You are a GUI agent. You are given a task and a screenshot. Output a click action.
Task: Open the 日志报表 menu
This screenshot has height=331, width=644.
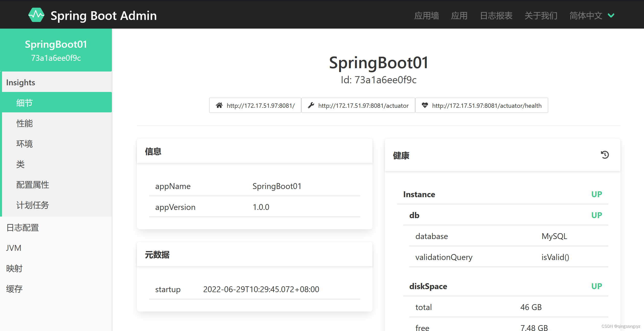click(496, 16)
